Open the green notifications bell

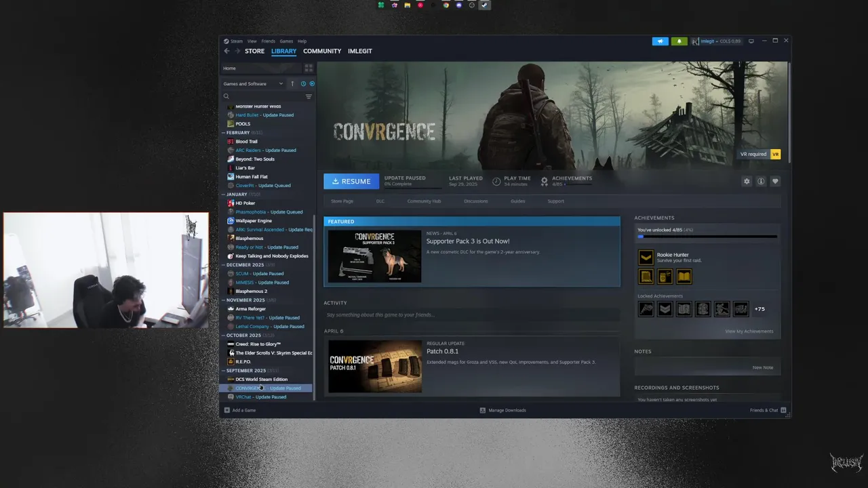(679, 41)
